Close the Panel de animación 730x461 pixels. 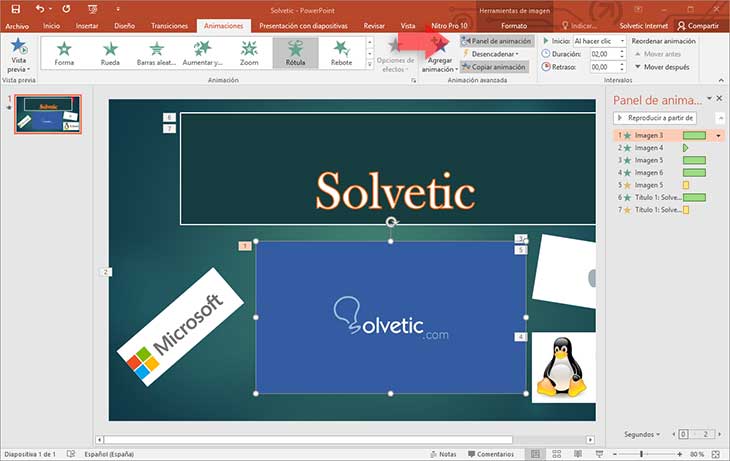(x=719, y=98)
